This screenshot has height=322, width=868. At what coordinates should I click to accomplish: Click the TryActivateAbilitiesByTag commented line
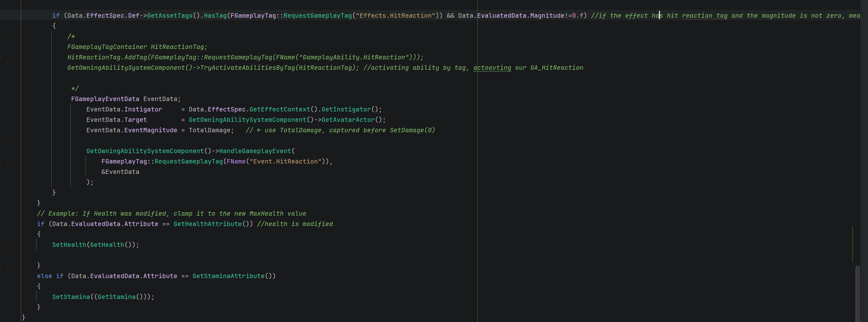325,68
